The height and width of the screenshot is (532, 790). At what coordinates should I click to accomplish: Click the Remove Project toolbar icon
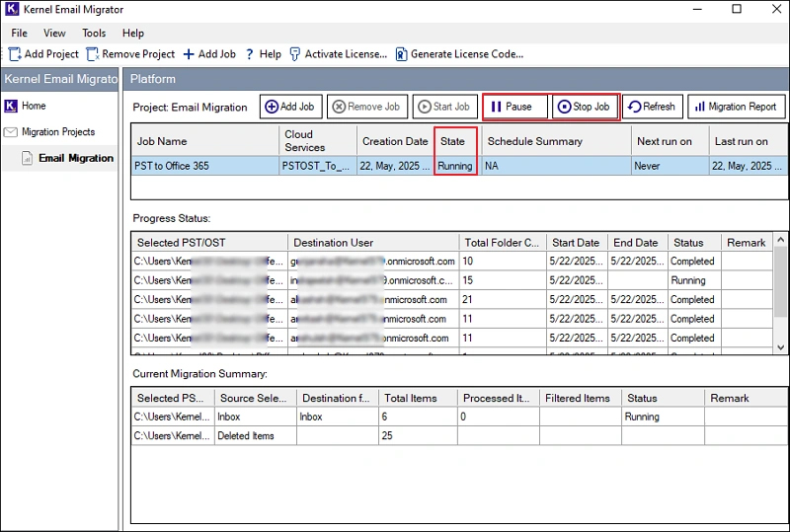coord(93,54)
